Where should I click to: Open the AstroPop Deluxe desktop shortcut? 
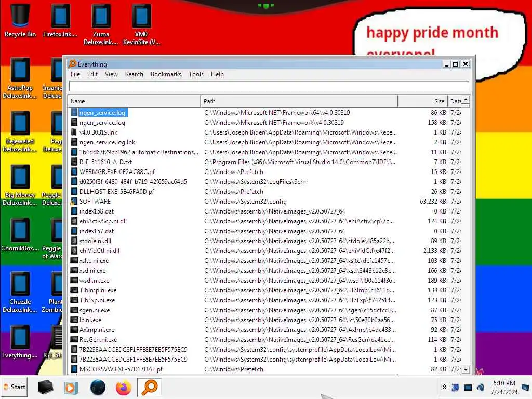20,78
